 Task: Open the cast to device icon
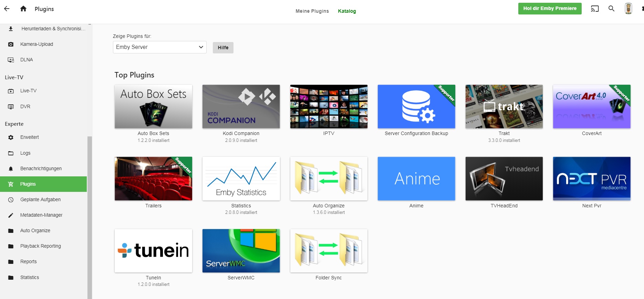(595, 9)
